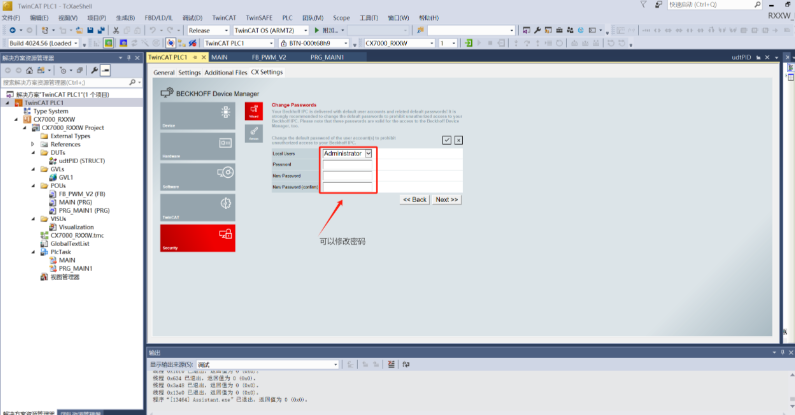The width and height of the screenshot is (795, 415).
Task: Open the Hardware tile in Device Manager
Action: coord(198,146)
